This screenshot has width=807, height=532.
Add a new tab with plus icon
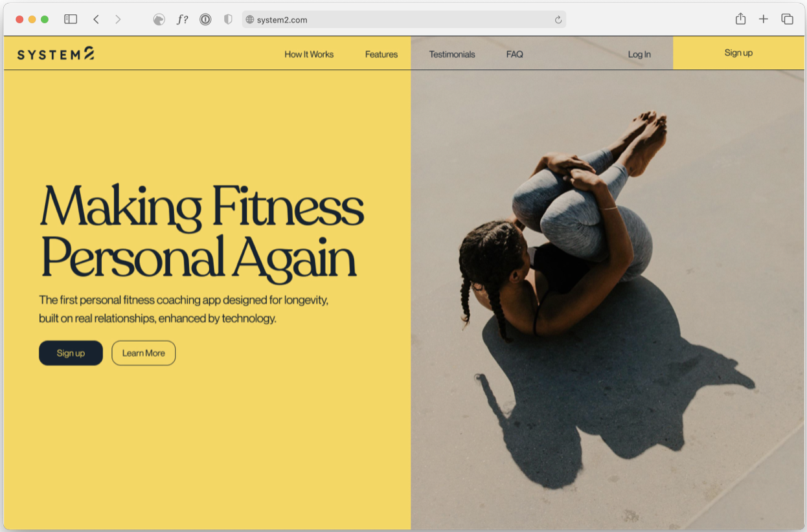(x=764, y=19)
